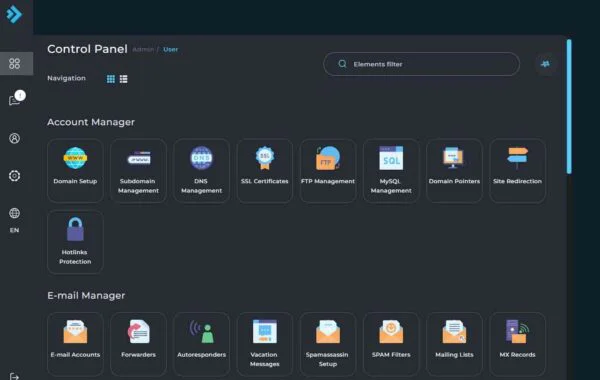This screenshot has height=380, width=600.
Task: Switch to the User access level
Action: point(170,49)
